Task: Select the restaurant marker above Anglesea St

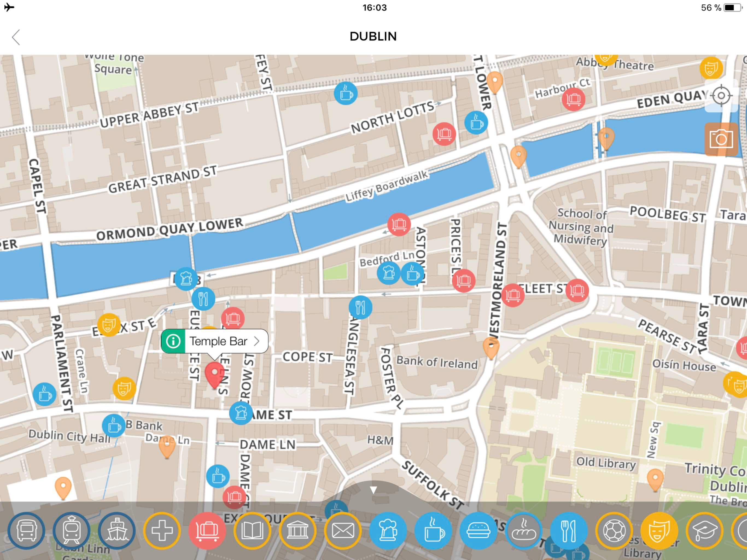Action: click(361, 307)
